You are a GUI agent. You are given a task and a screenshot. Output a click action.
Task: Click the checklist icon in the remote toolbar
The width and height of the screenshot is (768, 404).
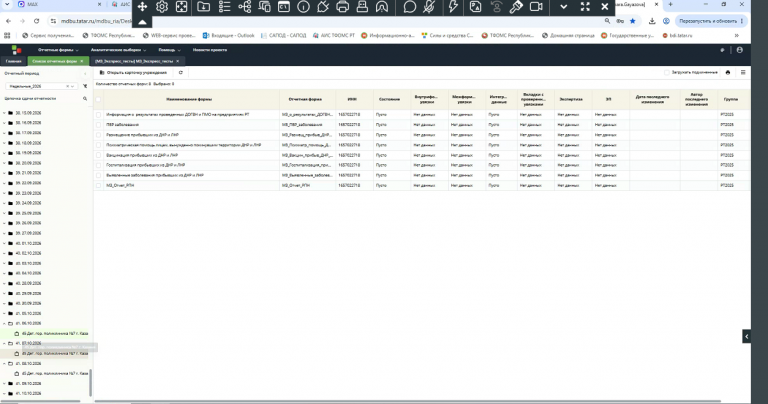(224, 7)
